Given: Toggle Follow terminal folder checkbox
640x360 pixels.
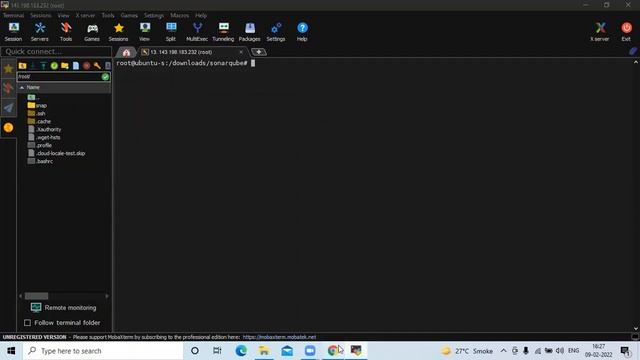Looking at the screenshot, I should pos(27,323).
